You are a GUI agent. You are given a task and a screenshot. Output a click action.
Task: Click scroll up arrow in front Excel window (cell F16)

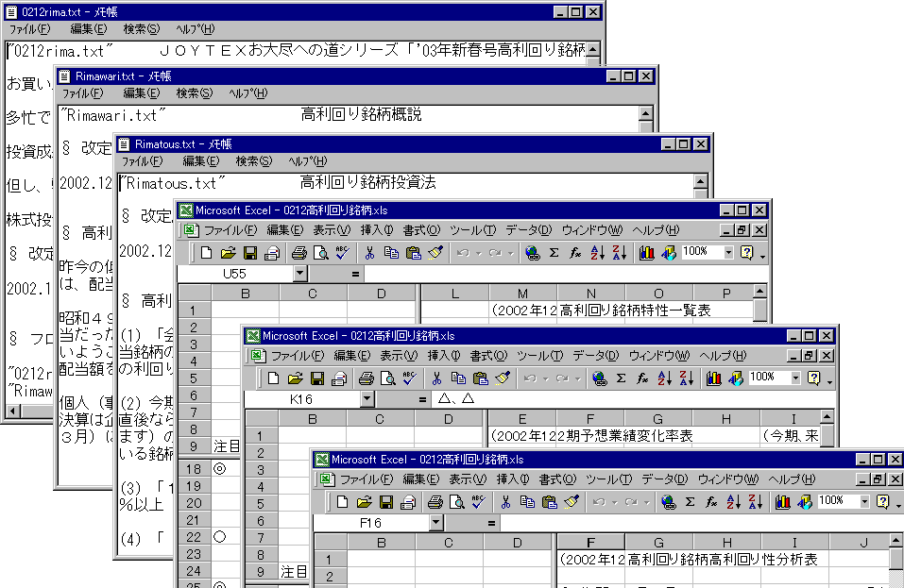(x=895, y=541)
